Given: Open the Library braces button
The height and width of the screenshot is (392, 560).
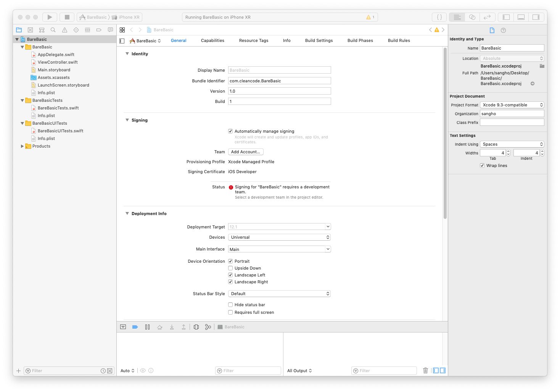Looking at the screenshot, I should [x=439, y=17].
